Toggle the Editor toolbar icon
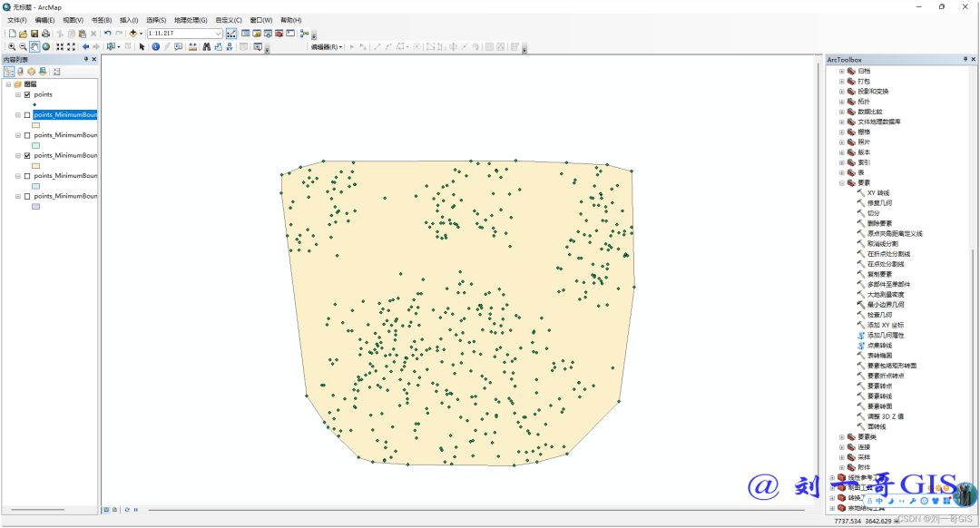980x528 pixels. coord(231,34)
